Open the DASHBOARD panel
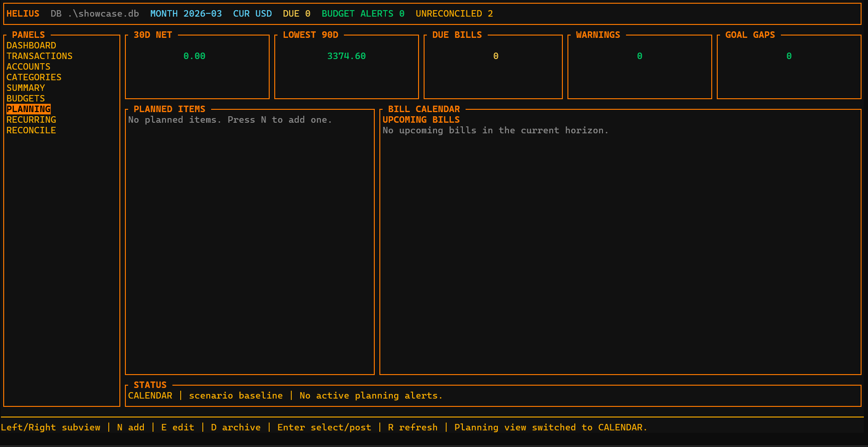The width and height of the screenshot is (868, 447). click(x=31, y=45)
